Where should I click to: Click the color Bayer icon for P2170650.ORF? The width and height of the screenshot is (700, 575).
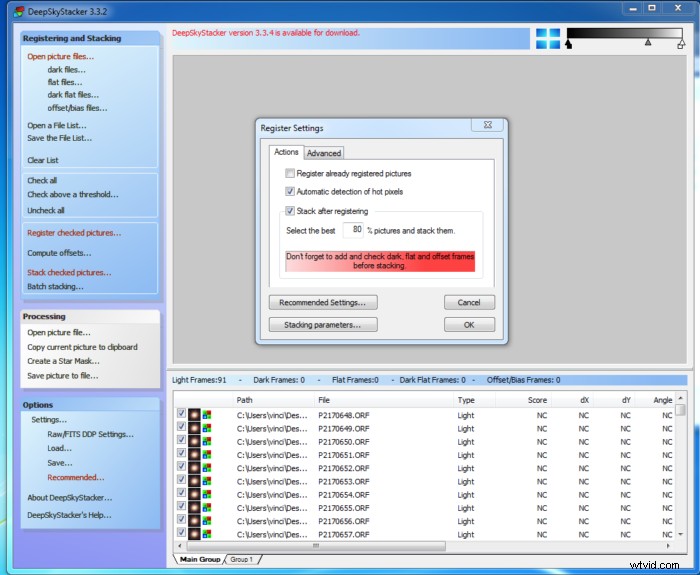[207, 441]
